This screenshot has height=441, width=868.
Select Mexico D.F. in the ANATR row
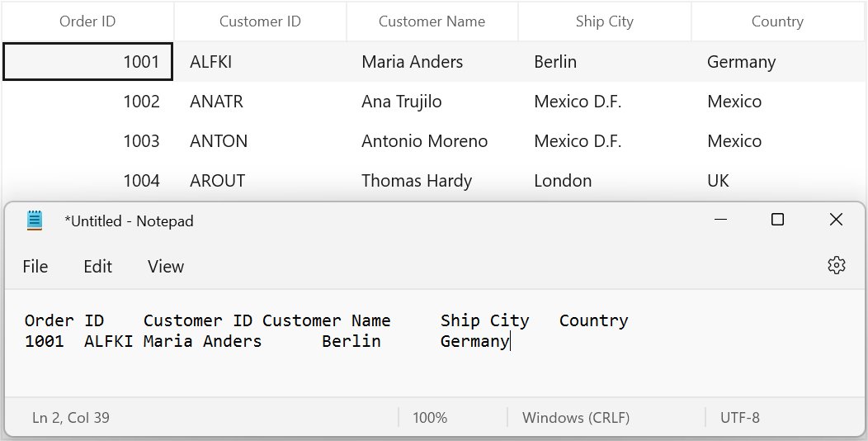[x=605, y=102]
